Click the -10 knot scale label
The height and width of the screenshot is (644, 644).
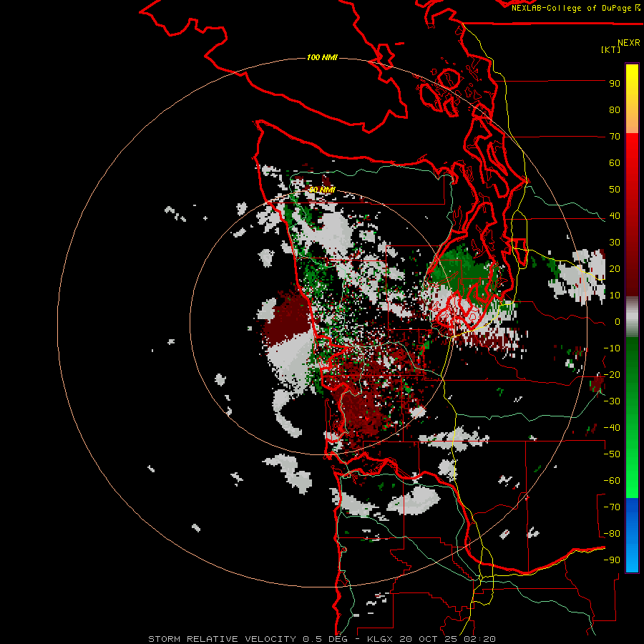pos(612,348)
